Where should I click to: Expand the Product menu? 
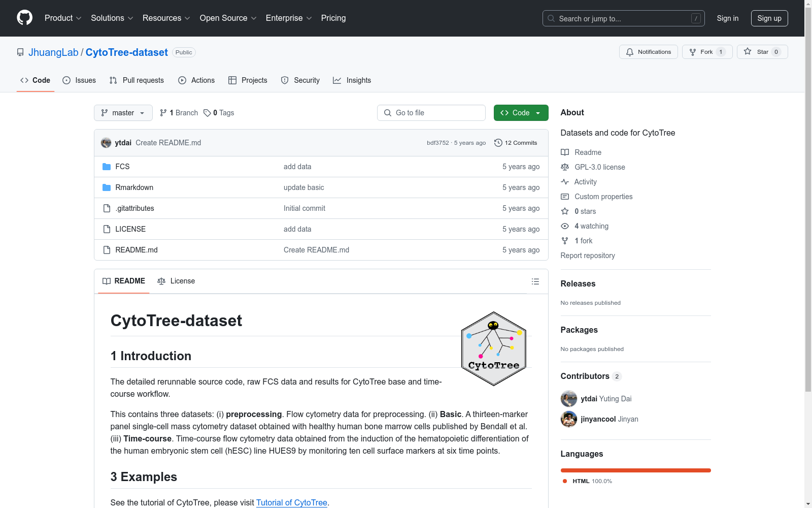pyautogui.click(x=63, y=18)
